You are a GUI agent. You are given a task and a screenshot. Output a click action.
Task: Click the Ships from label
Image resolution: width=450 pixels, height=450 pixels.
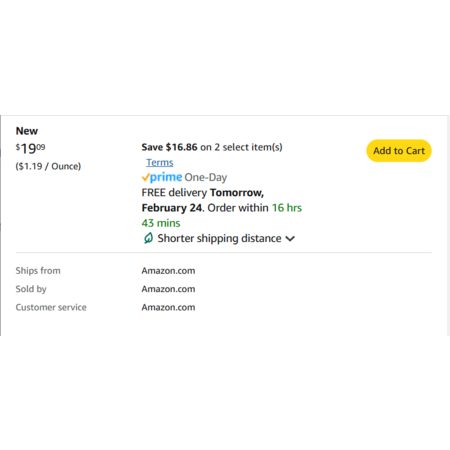click(x=38, y=271)
